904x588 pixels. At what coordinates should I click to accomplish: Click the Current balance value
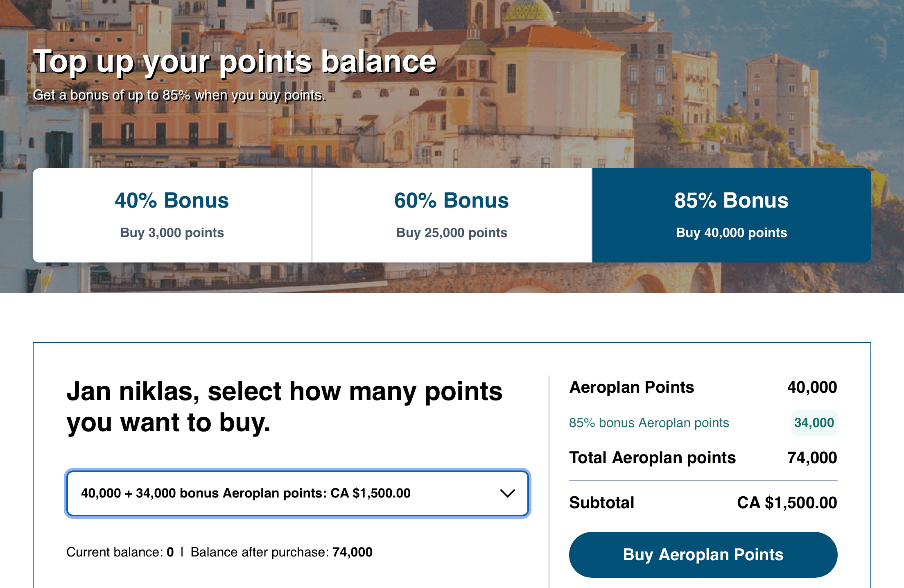pos(170,552)
